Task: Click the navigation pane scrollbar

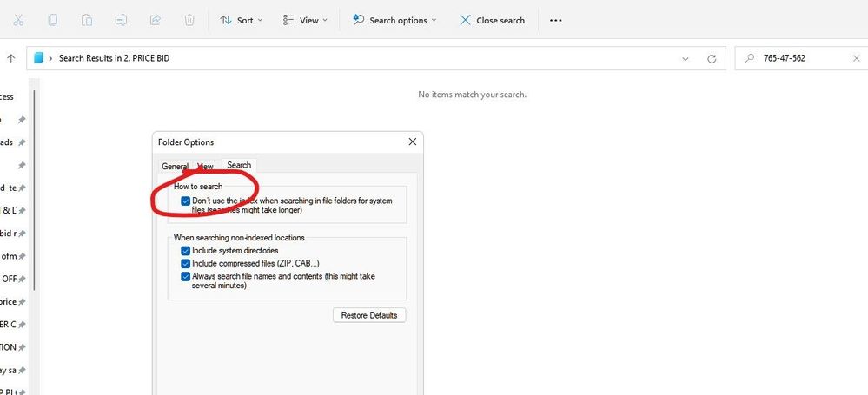Action: click(35, 191)
